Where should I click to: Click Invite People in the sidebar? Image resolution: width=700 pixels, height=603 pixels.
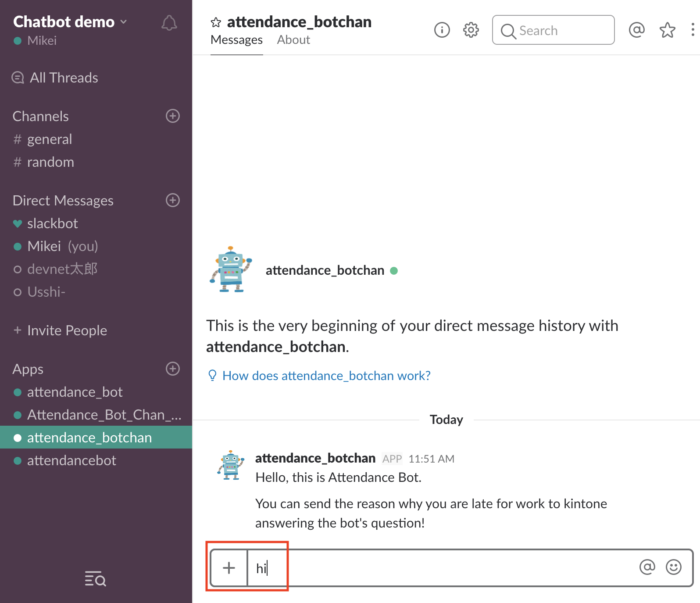click(x=67, y=330)
